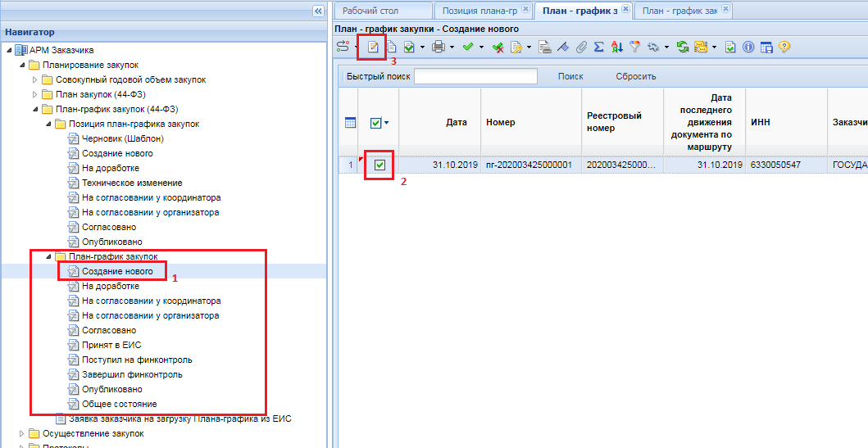Collapse the 'Планирование закупок' tree node
The width and height of the screenshot is (868, 448).
[21, 65]
